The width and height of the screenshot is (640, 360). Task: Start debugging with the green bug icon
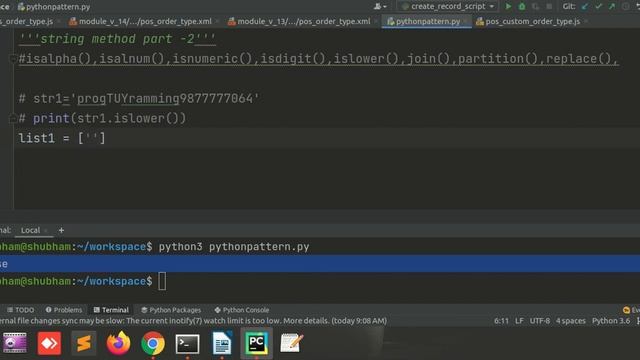(522, 7)
